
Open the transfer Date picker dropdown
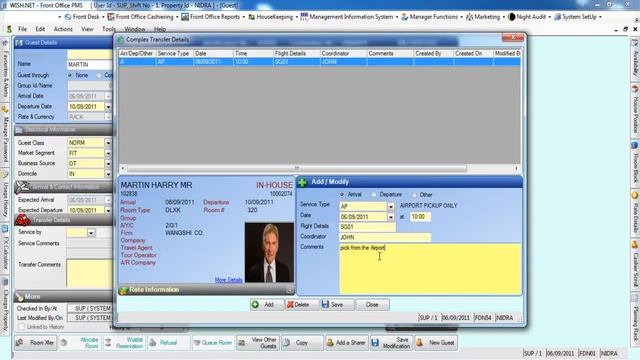391,217
